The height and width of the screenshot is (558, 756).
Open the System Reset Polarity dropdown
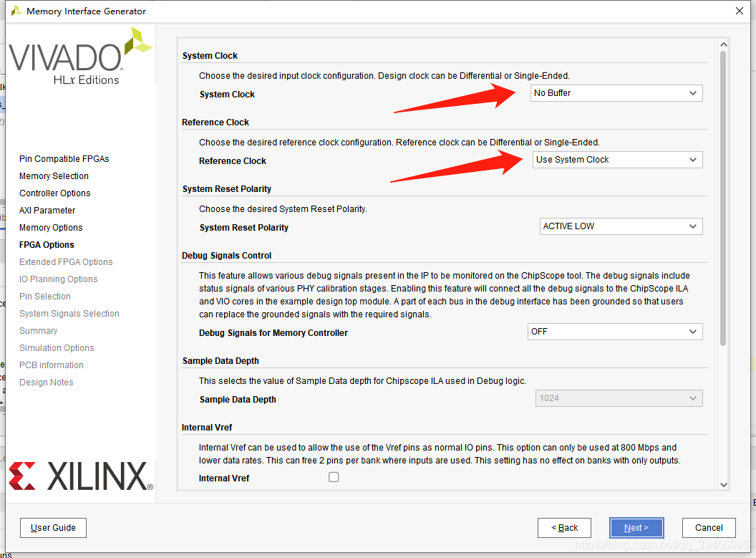[621, 226]
